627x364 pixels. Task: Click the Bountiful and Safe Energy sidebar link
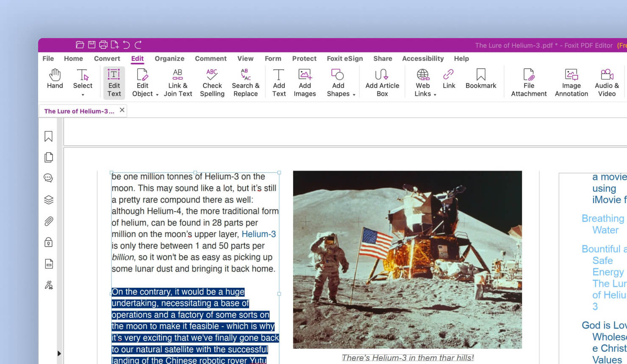click(x=605, y=277)
